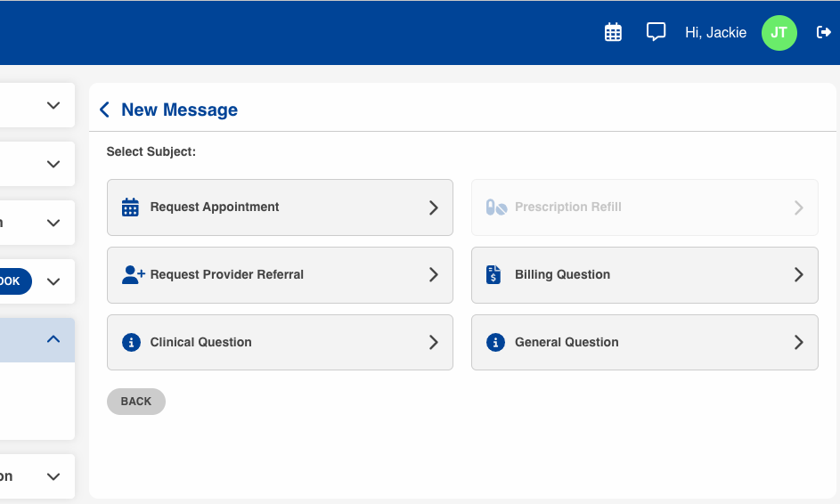Open the messages chat bubble icon

click(x=656, y=32)
